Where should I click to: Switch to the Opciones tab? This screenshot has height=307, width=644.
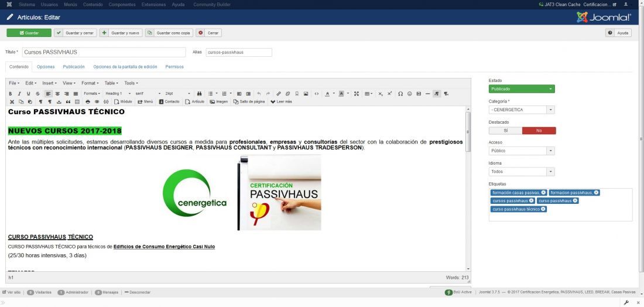[x=46, y=67]
